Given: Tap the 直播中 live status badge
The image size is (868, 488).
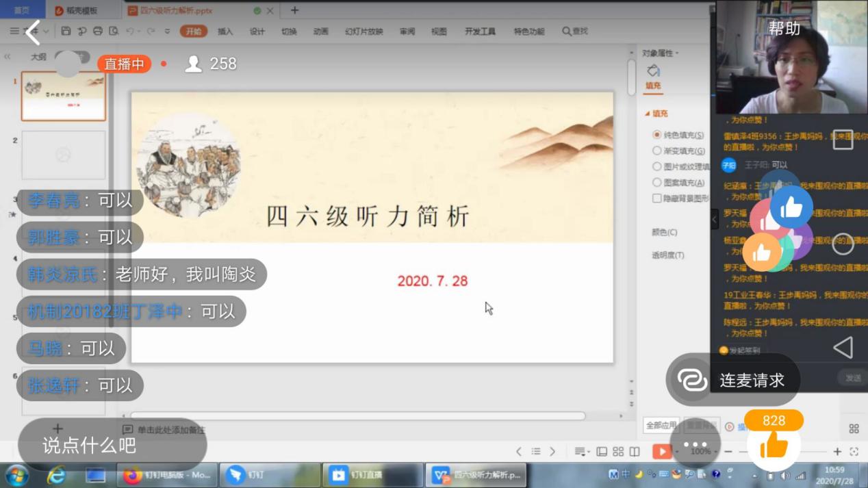Looking at the screenshot, I should [124, 64].
